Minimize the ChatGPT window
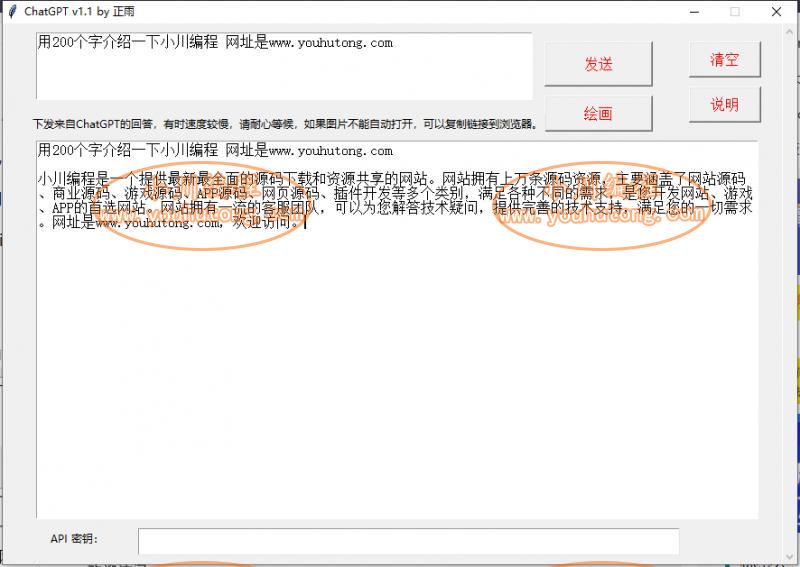Screen dimensions: 800x567 [x=694, y=11]
